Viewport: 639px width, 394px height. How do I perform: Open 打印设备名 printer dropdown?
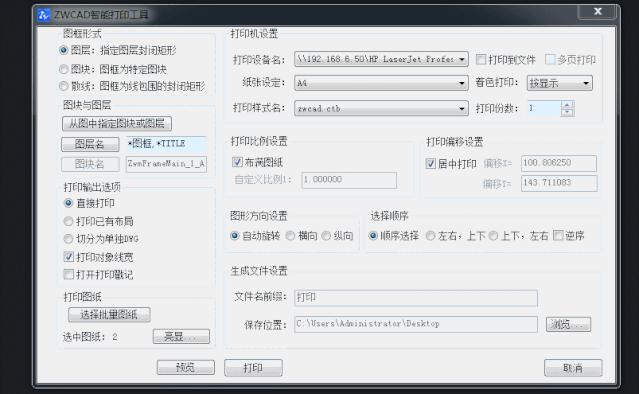(x=381, y=59)
